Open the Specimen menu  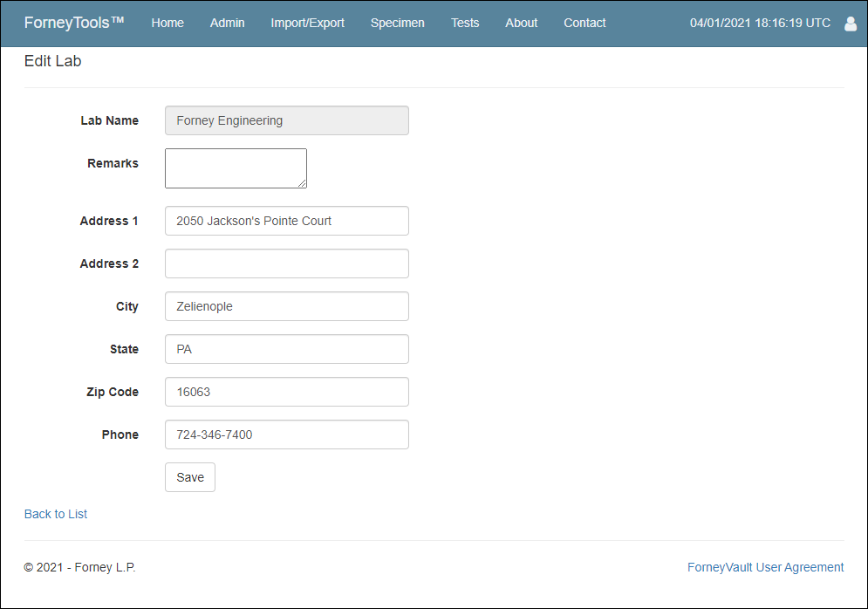click(398, 23)
